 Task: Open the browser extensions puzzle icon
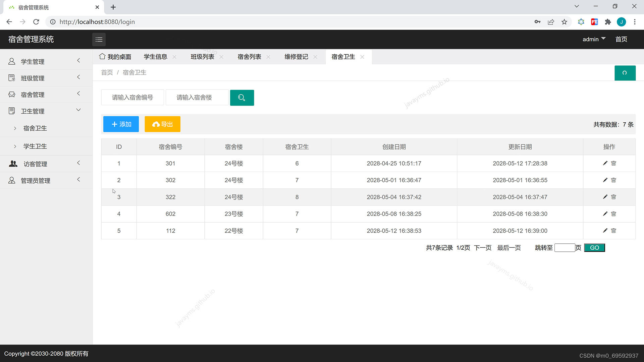click(x=608, y=22)
